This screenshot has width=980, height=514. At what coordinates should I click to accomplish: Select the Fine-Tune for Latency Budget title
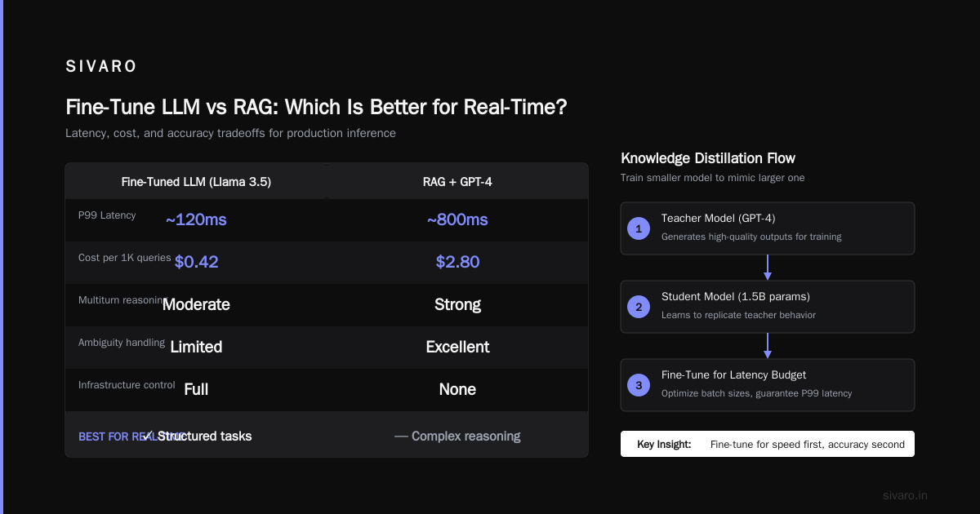(733, 374)
